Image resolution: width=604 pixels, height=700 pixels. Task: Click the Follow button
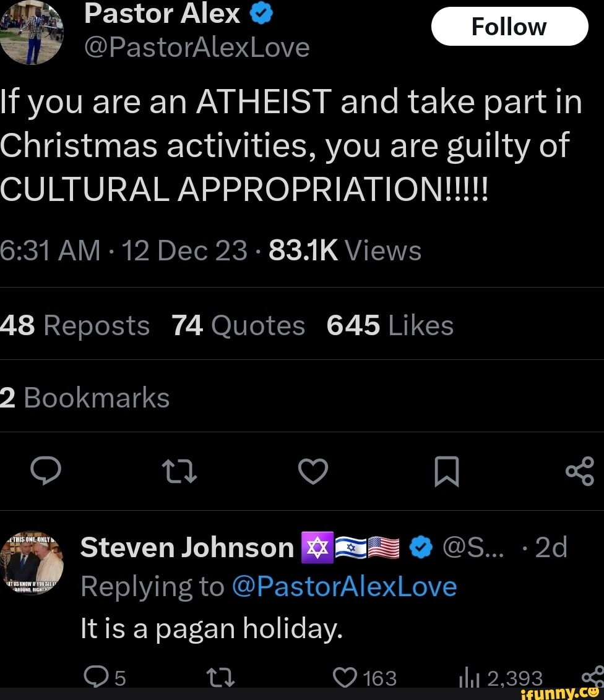coord(509,26)
